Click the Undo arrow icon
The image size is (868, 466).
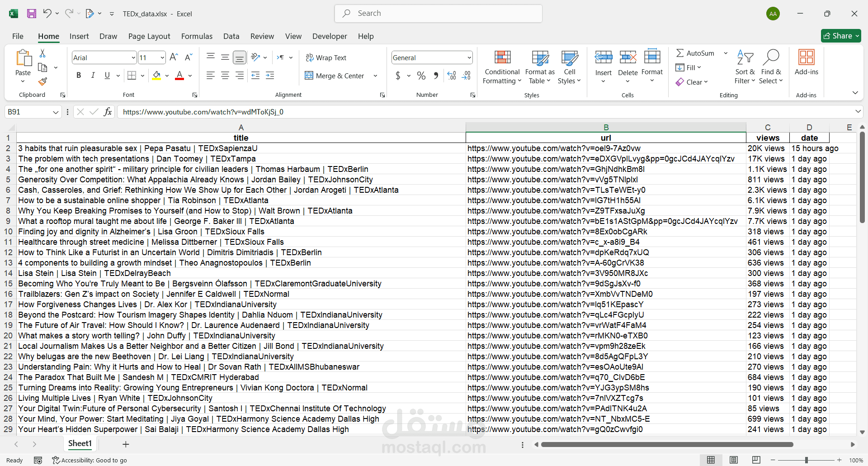click(47, 14)
